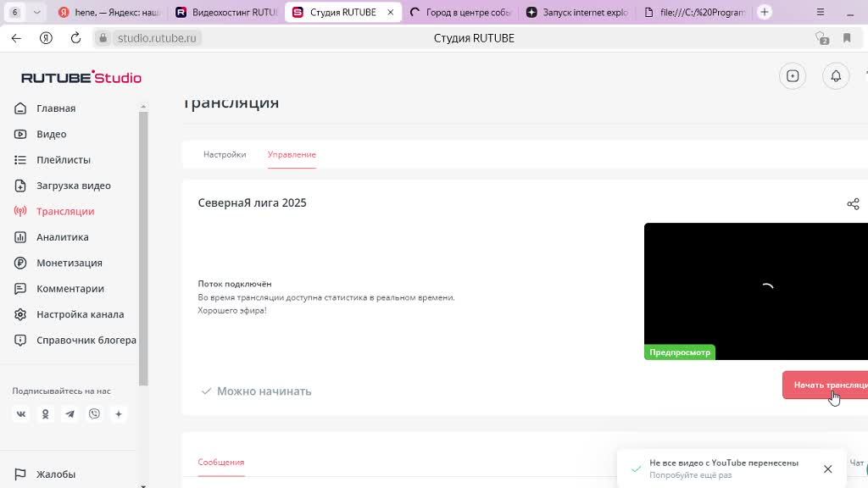Click the sidebar scroll up arrow

[143, 106]
